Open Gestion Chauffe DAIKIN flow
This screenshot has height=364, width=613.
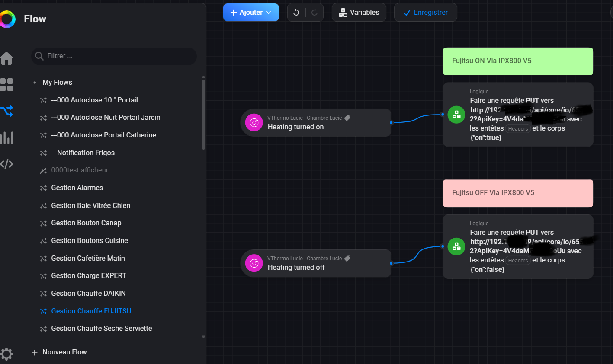coord(88,293)
